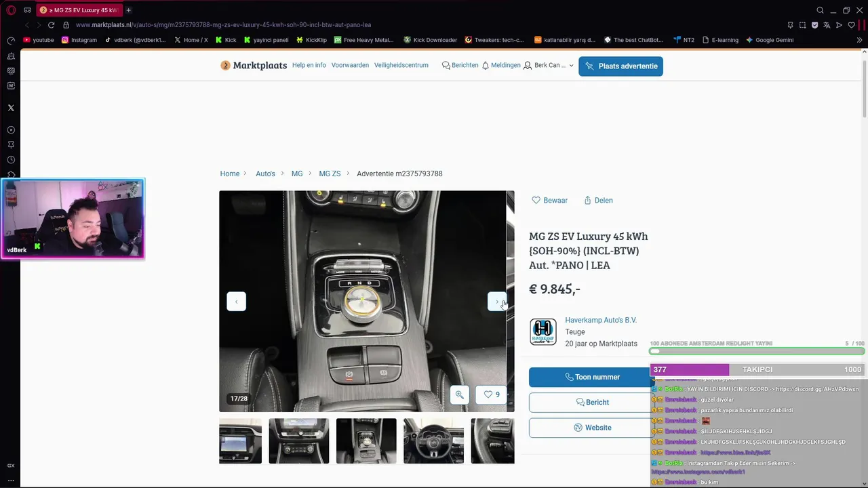
Task: Open the player icon in sidebar
Action: click(11, 130)
